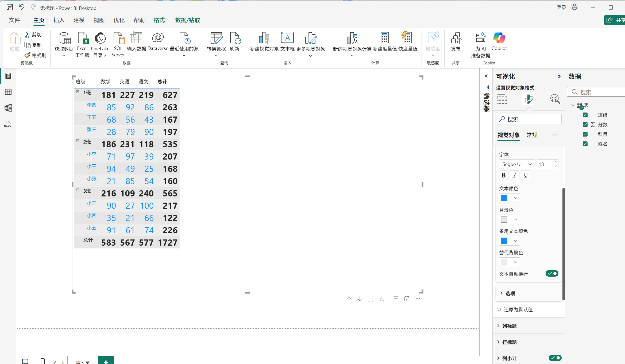625x364 pixels.
Task: Click the Analytics magnifier icon in Visualizations
Action: point(555,99)
